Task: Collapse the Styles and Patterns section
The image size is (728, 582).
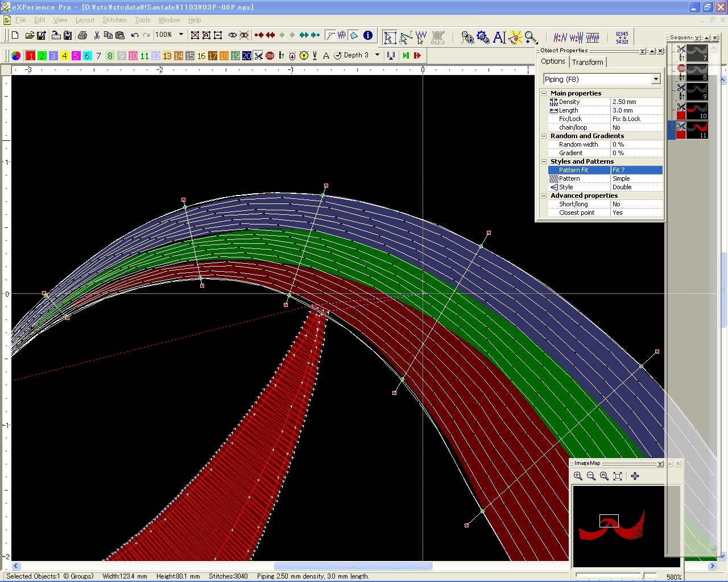Action: pyautogui.click(x=544, y=161)
